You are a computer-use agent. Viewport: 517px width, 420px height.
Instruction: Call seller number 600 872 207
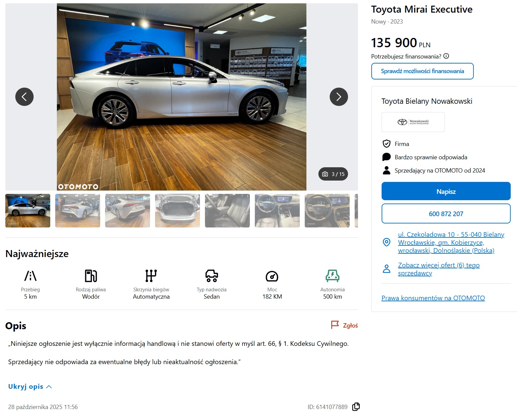[x=446, y=214]
